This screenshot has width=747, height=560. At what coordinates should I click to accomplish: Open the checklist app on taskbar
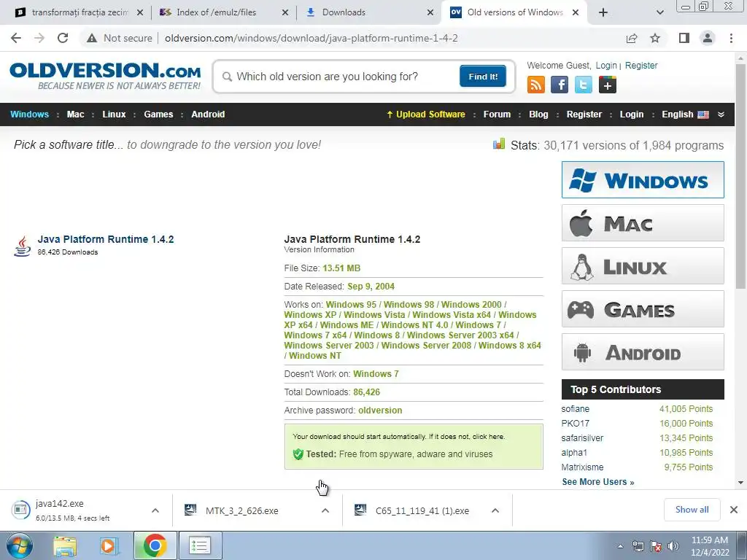click(200, 545)
